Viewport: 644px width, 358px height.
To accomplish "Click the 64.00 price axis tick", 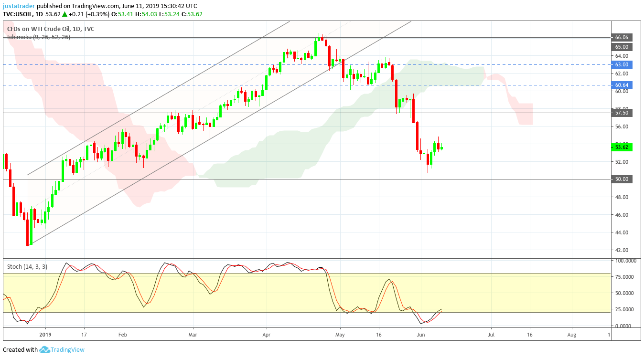I will [x=622, y=56].
